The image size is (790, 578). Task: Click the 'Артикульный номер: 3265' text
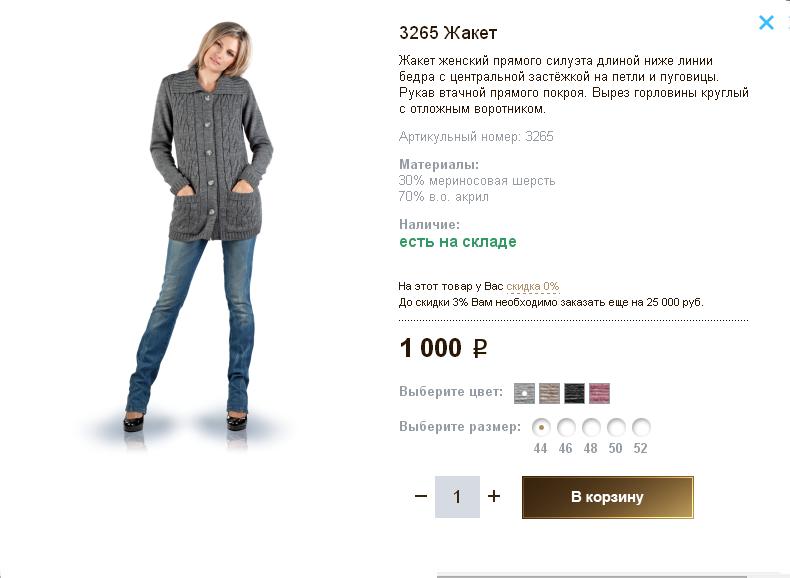click(x=476, y=136)
